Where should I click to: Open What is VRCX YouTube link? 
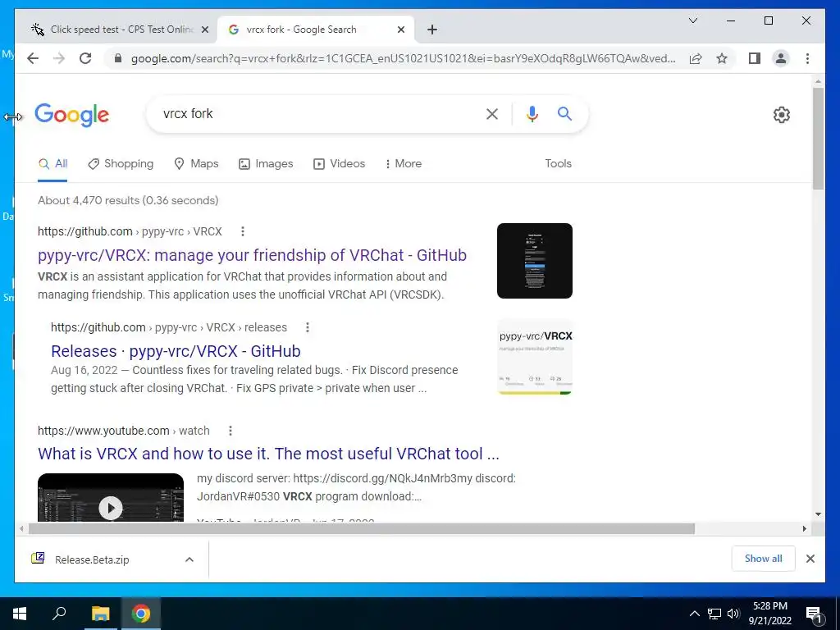coord(268,454)
